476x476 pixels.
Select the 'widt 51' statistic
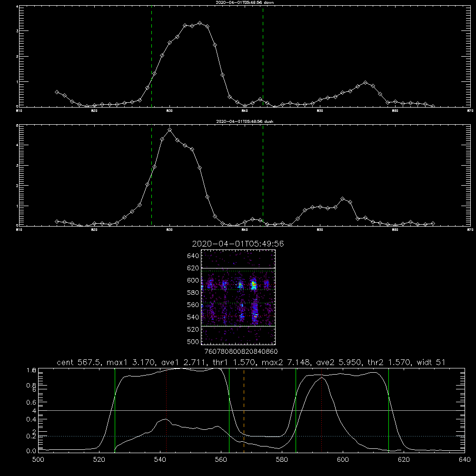[x=431, y=362]
